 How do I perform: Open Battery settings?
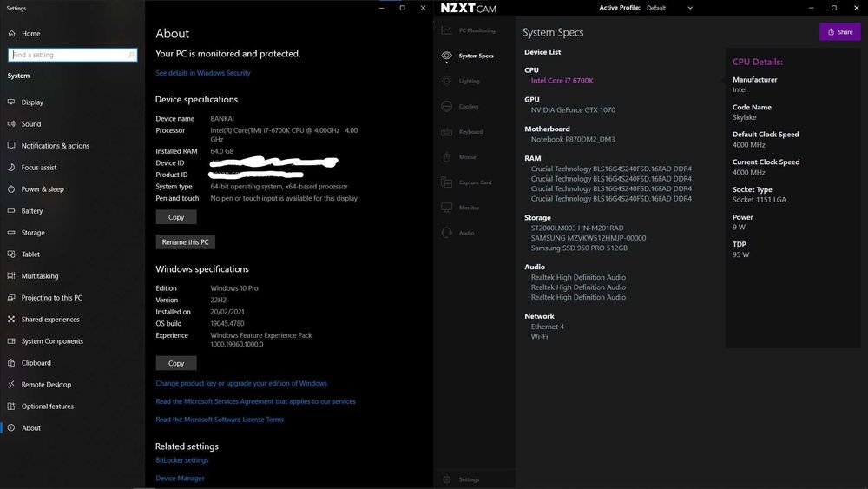32,211
